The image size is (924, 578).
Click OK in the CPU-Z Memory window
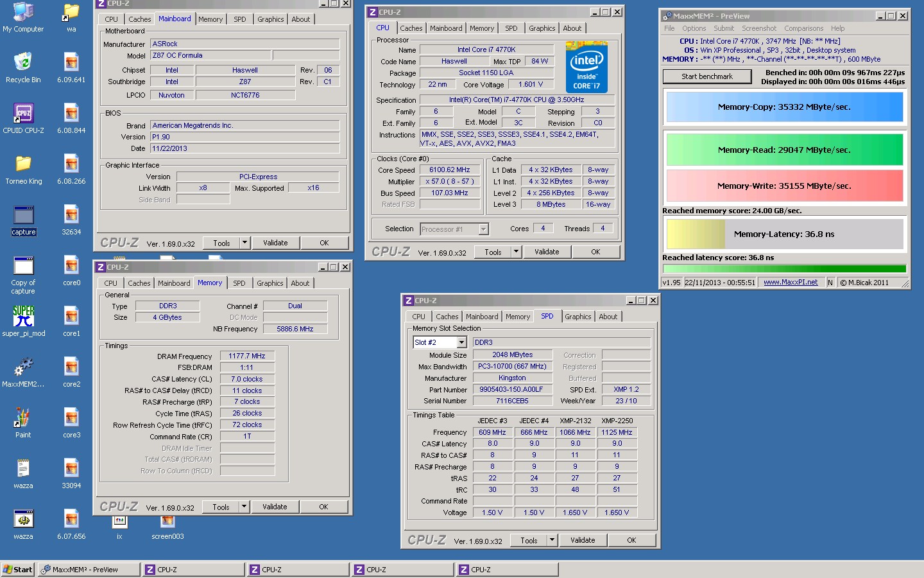click(323, 507)
